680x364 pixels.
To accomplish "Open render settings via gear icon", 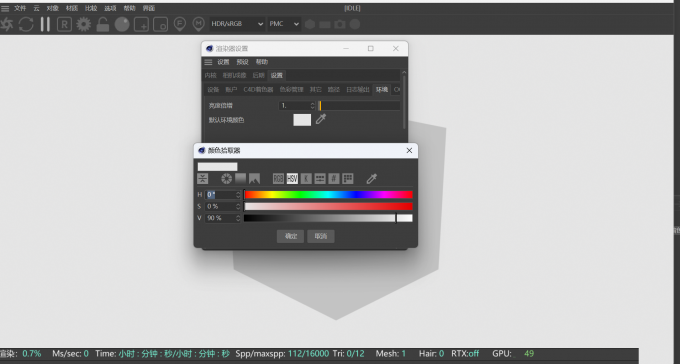I will 84,24.
